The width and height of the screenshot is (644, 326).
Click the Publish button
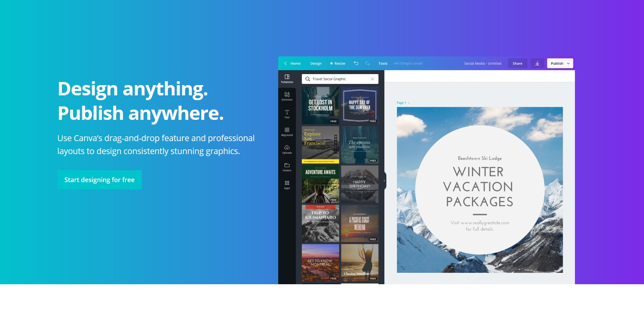tap(560, 63)
